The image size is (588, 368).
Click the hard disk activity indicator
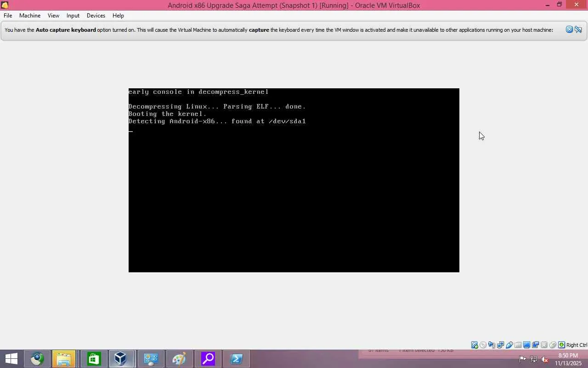coord(474,345)
